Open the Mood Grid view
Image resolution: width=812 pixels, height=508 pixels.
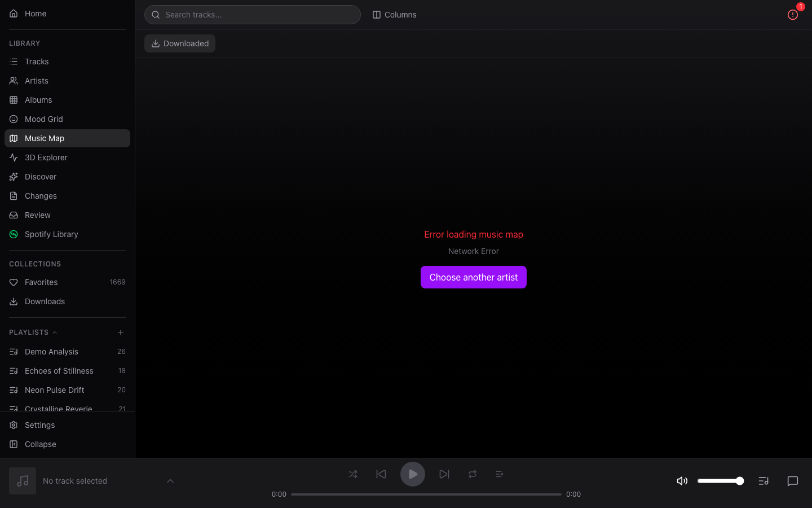(44, 119)
